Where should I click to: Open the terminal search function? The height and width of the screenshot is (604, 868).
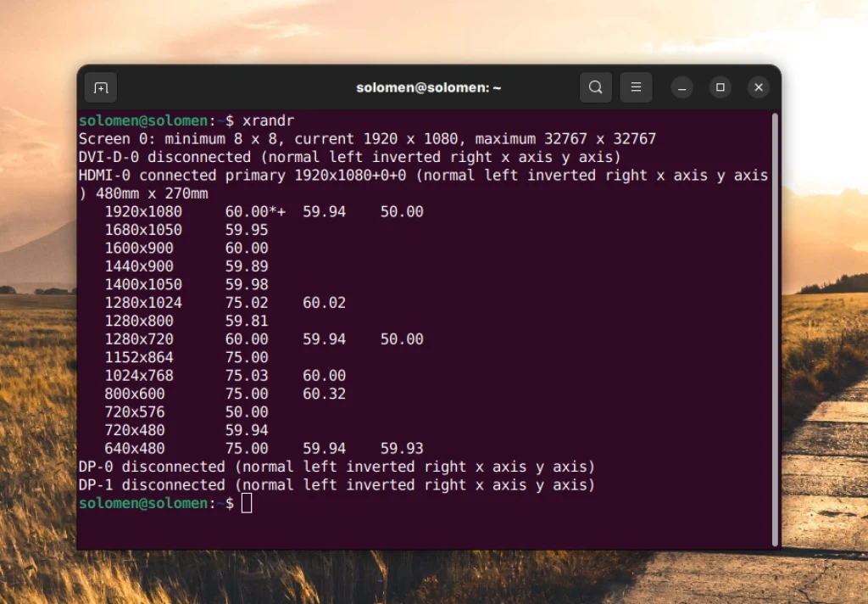coord(595,87)
